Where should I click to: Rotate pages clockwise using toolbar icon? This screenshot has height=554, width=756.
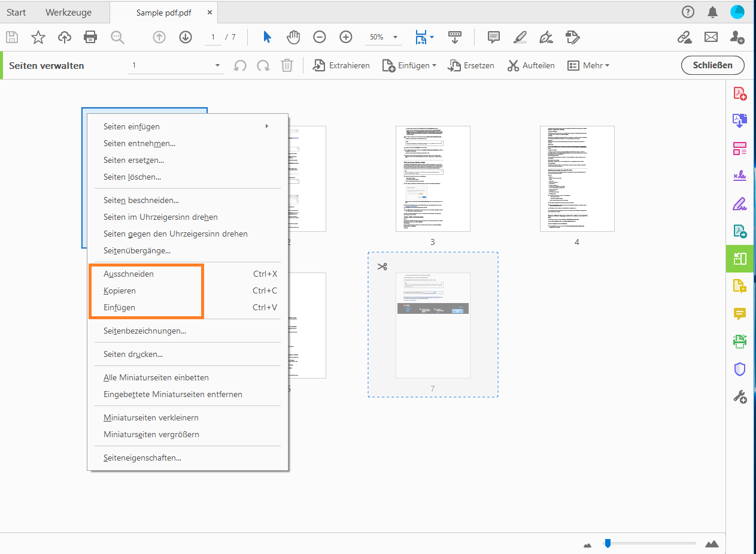(x=263, y=65)
